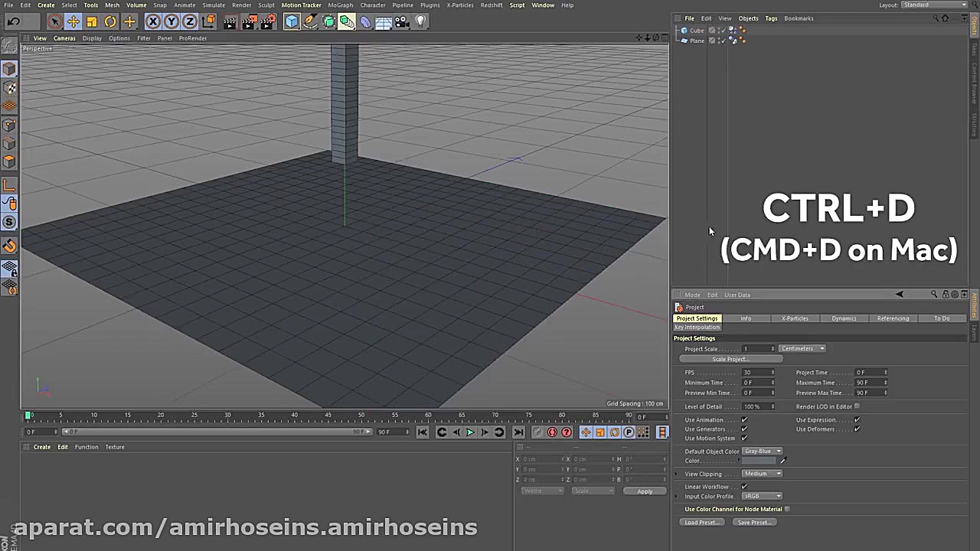Change View Clipping using the Medium dropdown
The width and height of the screenshot is (980, 551).
click(x=762, y=473)
